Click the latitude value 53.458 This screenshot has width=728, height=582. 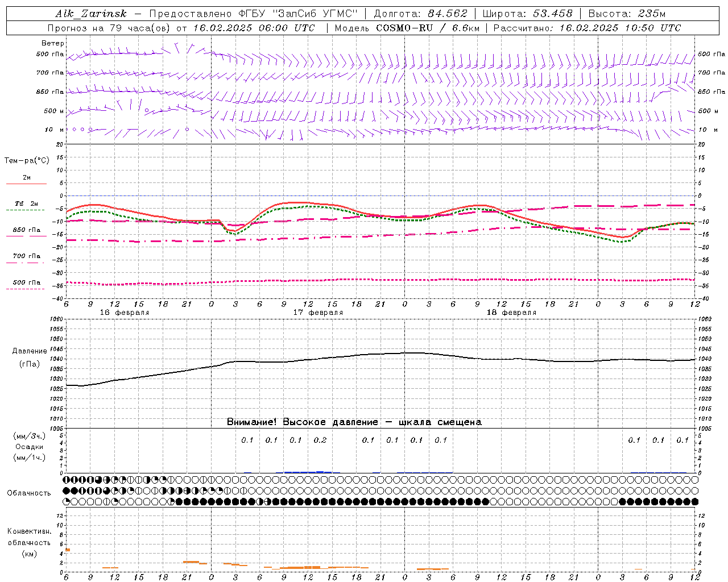coord(553,14)
